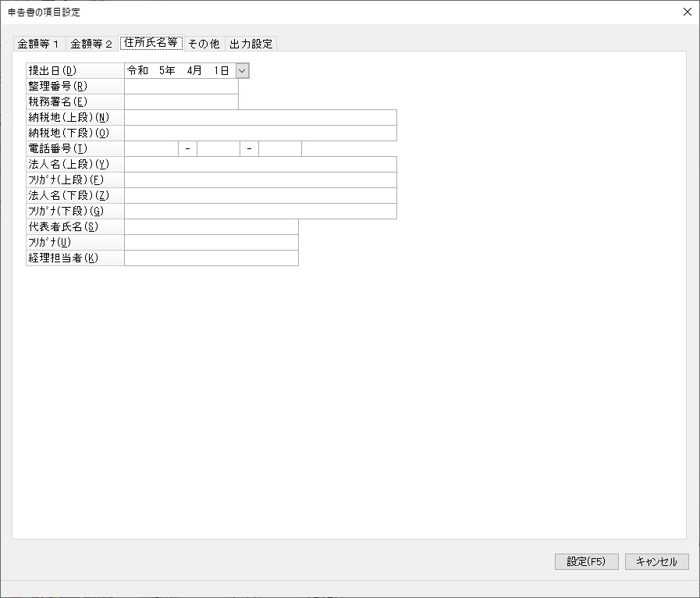
Task: Click the 代表者氏名 input field
Action: 211,227
